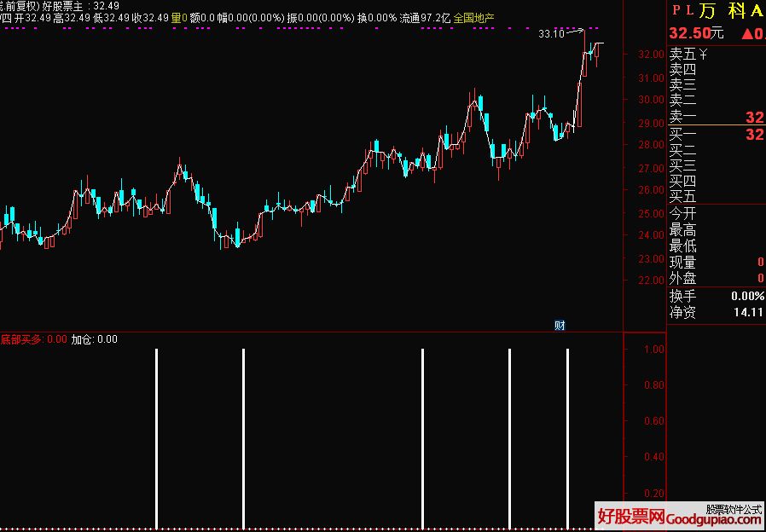Click the 底部买多 indicator label
The height and width of the screenshot is (532, 766).
point(21,339)
